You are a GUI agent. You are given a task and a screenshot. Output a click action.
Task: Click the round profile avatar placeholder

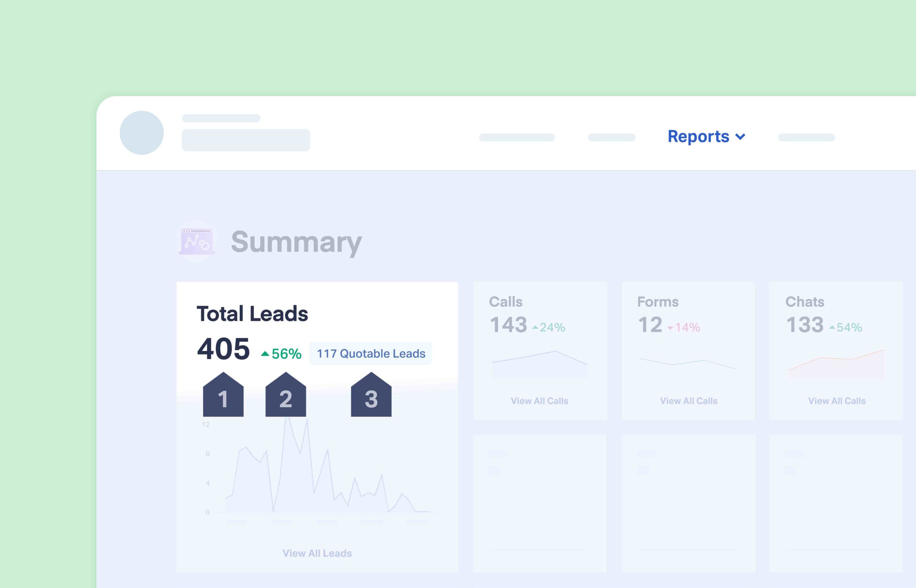click(x=142, y=133)
